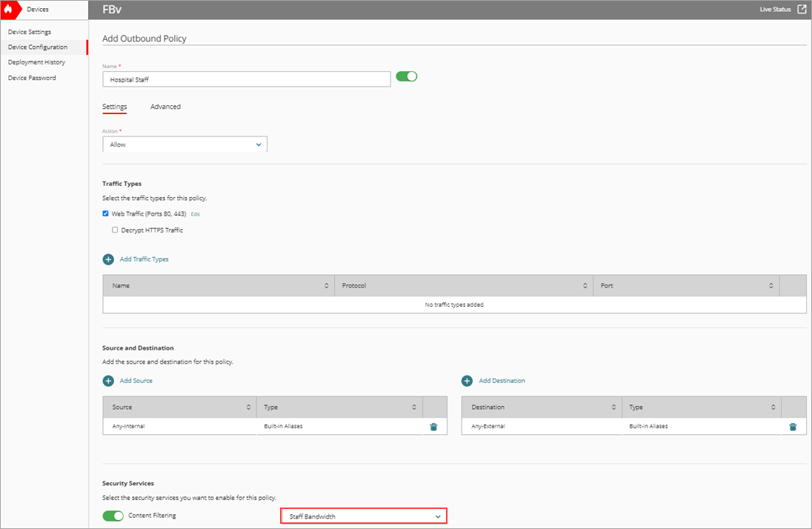This screenshot has width=812, height=529.
Task: Turn off the Content Filtering toggle
Action: (x=113, y=516)
